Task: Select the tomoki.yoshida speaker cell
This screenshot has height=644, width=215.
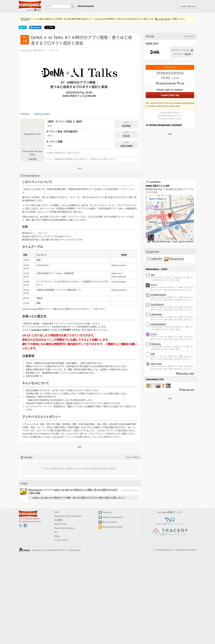Action: point(124,292)
